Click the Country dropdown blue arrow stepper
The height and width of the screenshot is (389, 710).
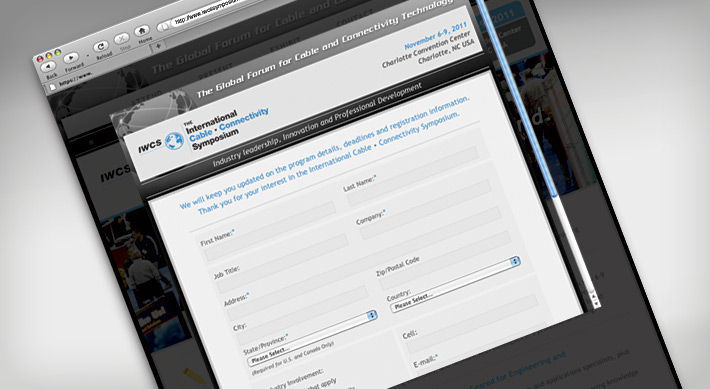tap(515, 261)
